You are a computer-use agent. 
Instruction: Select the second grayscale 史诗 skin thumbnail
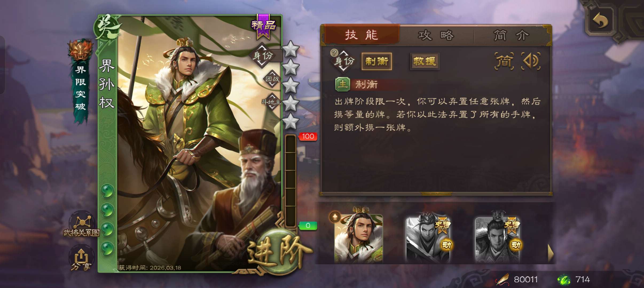pyautogui.click(x=497, y=239)
